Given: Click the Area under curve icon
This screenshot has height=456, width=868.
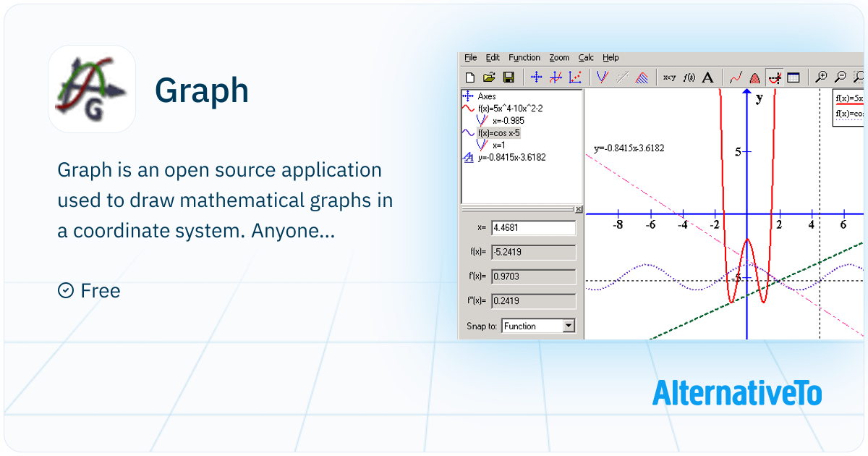Looking at the screenshot, I should click(755, 77).
